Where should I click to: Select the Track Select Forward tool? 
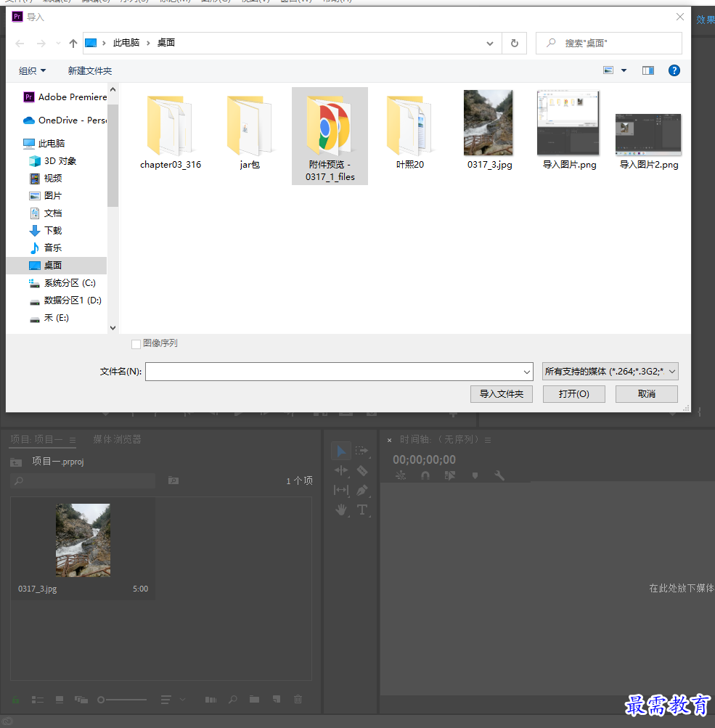(x=361, y=450)
